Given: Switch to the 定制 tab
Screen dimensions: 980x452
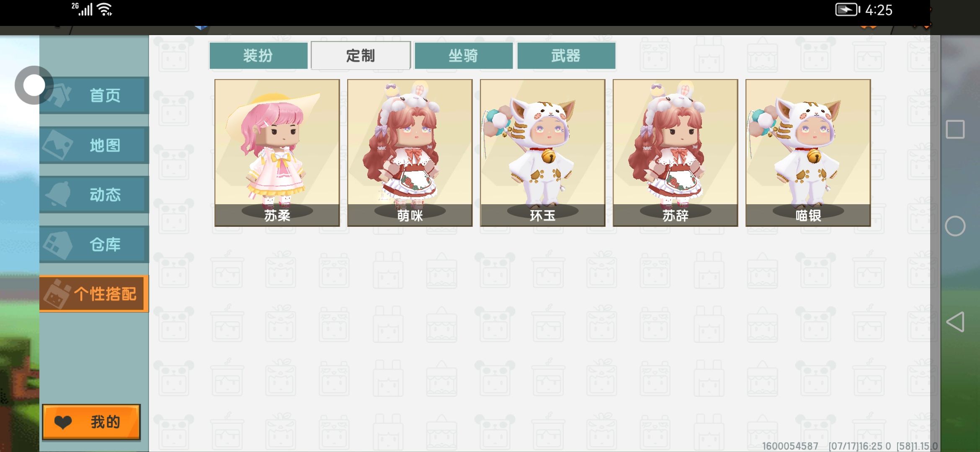Looking at the screenshot, I should click(x=361, y=56).
